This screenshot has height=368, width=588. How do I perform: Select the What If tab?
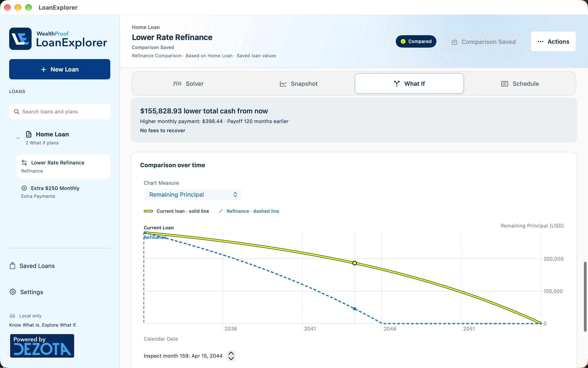point(409,83)
